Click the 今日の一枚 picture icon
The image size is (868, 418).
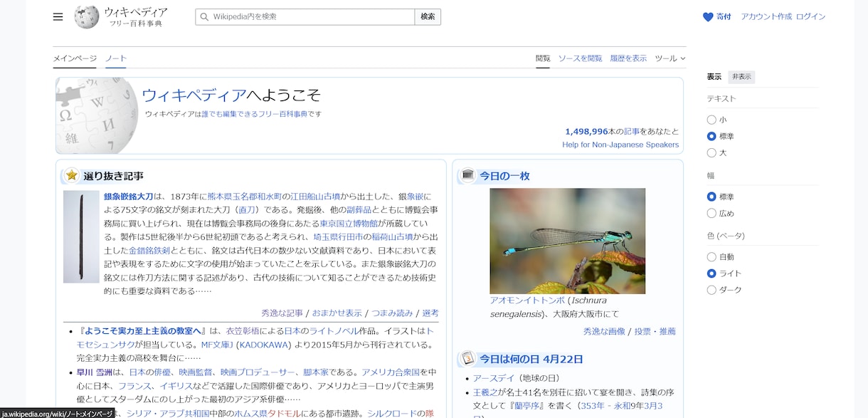point(467,175)
